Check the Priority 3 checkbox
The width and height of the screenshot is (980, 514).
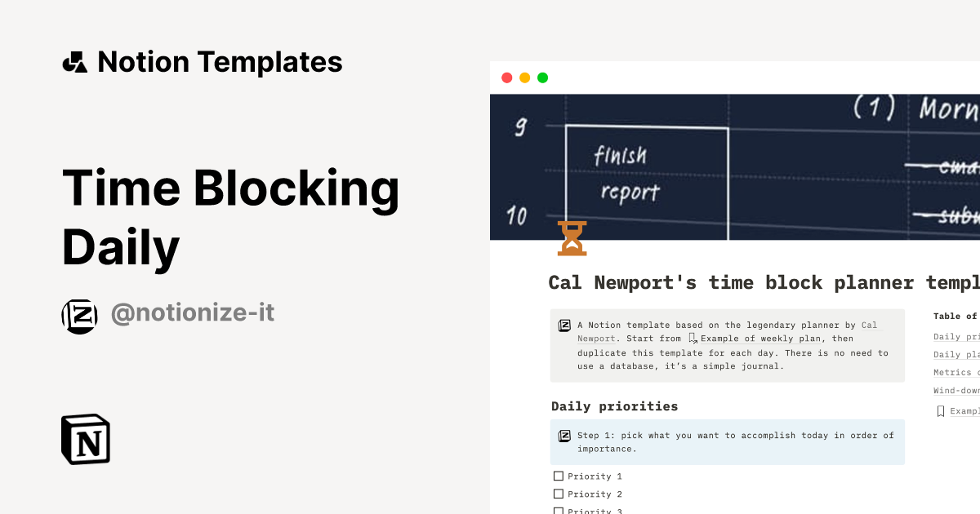[559, 510]
